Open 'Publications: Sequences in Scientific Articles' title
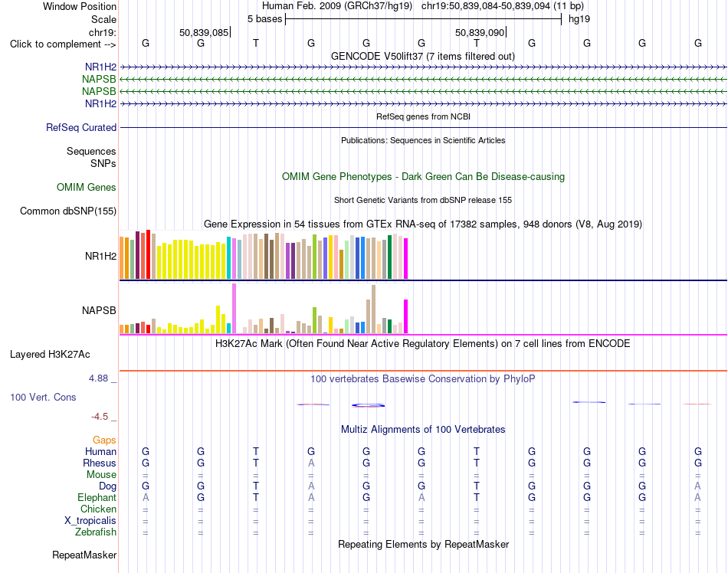This screenshot has height=573, width=728. point(423,140)
